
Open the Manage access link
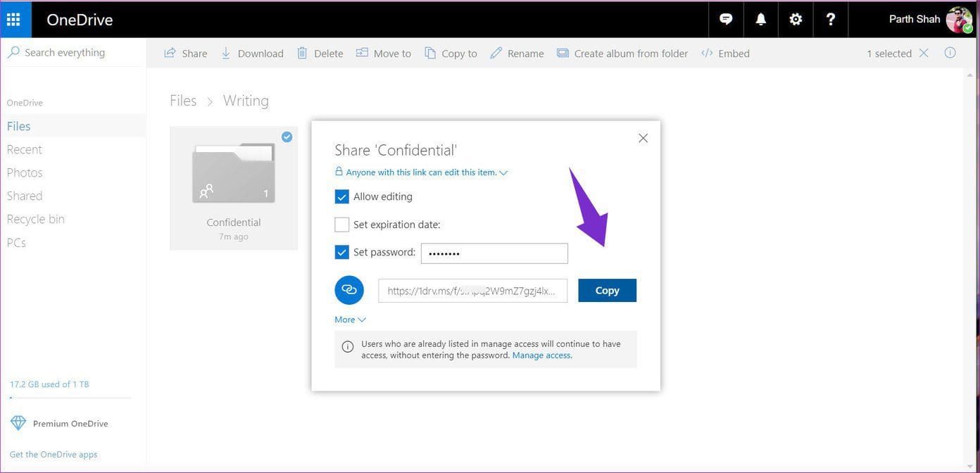(x=541, y=355)
